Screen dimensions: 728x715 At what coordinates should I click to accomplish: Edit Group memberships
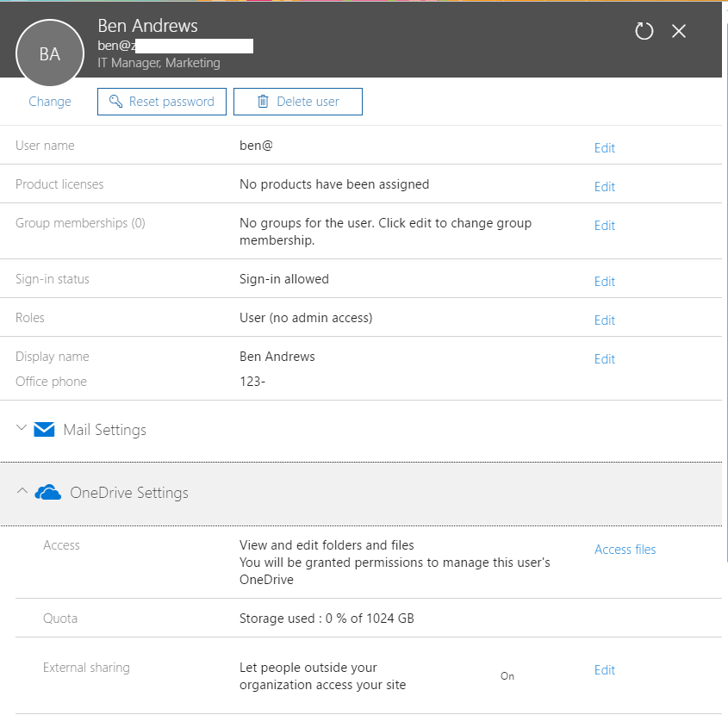[605, 226]
